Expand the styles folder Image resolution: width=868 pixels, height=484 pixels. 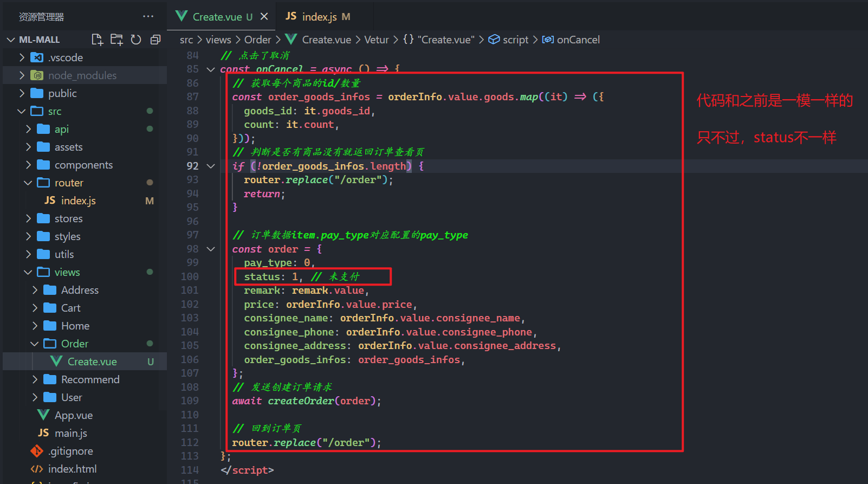coord(28,236)
